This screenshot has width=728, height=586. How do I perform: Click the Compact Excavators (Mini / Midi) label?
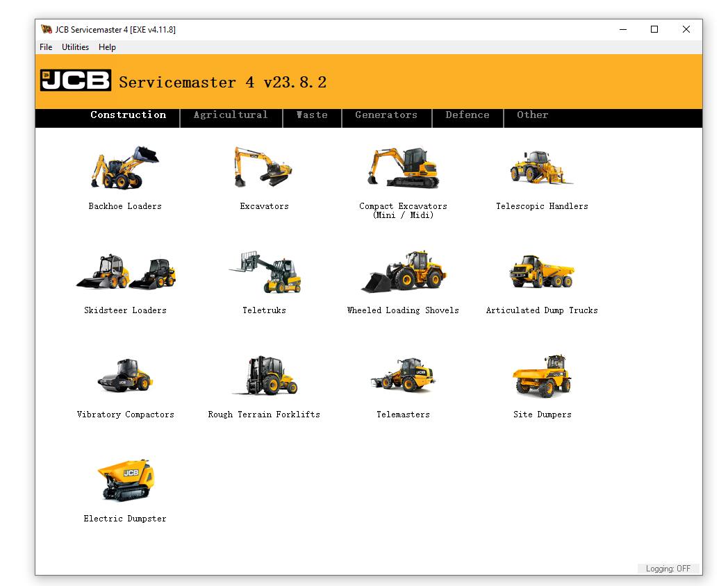coord(403,210)
